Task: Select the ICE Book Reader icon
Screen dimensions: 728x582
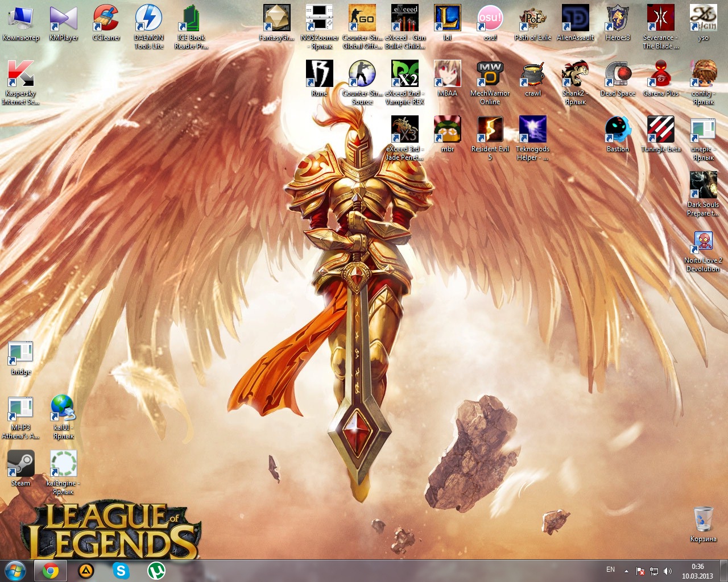Action: point(192,27)
